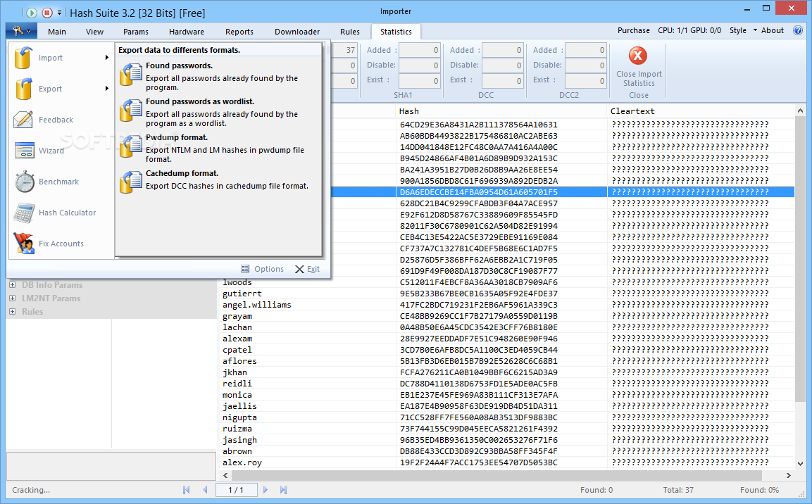The image size is (812, 504).
Task: Click the Cleartext column header
Action: (701, 111)
